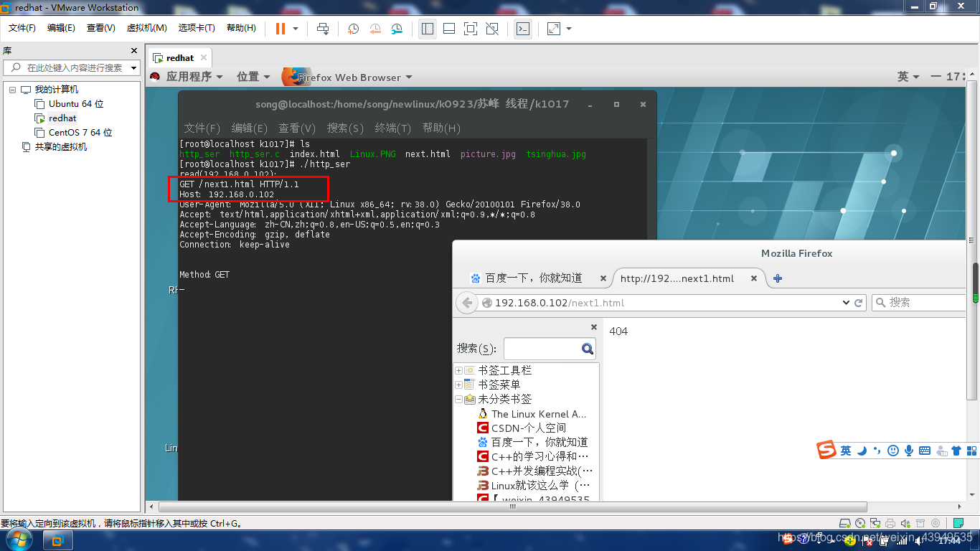The width and height of the screenshot is (980, 551).
Task: Click the VM view horizontal scrollbar
Action: (512, 507)
